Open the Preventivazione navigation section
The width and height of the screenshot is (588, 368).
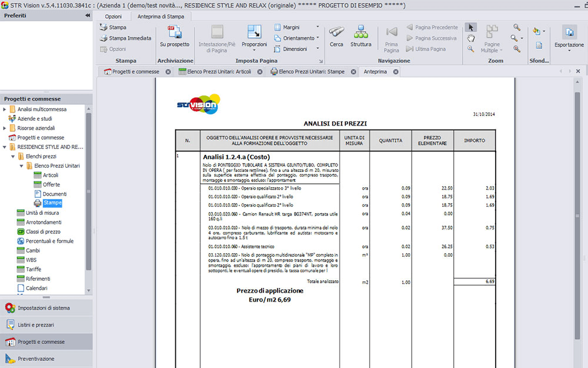pos(36,359)
